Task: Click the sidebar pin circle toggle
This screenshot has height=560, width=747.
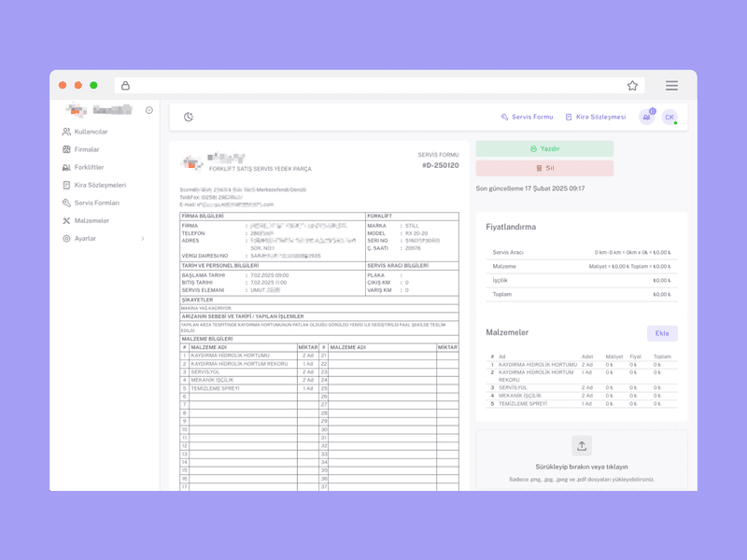Action: [x=149, y=110]
